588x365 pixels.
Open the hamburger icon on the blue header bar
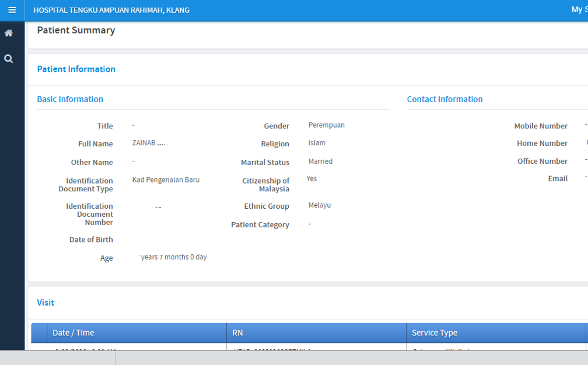(x=12, y=10)
